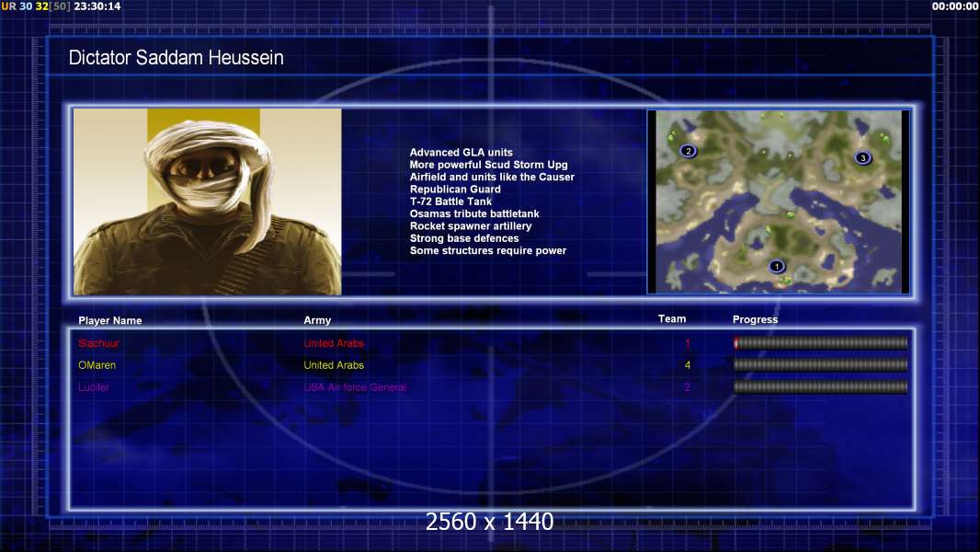The width and height of the screenshot is (980, 552).
Task: Click USA Air force General army entry
Action: pyautogui.click(x=355, y=387)
